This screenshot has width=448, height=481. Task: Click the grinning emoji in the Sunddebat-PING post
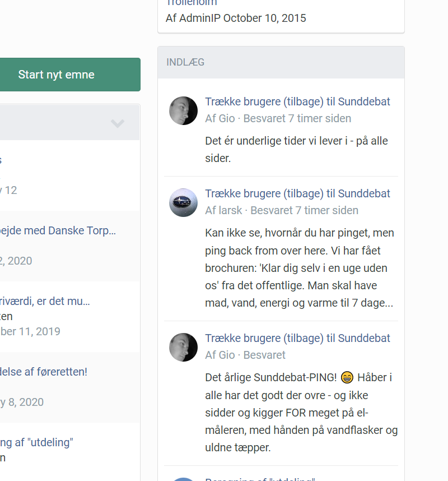point(347,377)
